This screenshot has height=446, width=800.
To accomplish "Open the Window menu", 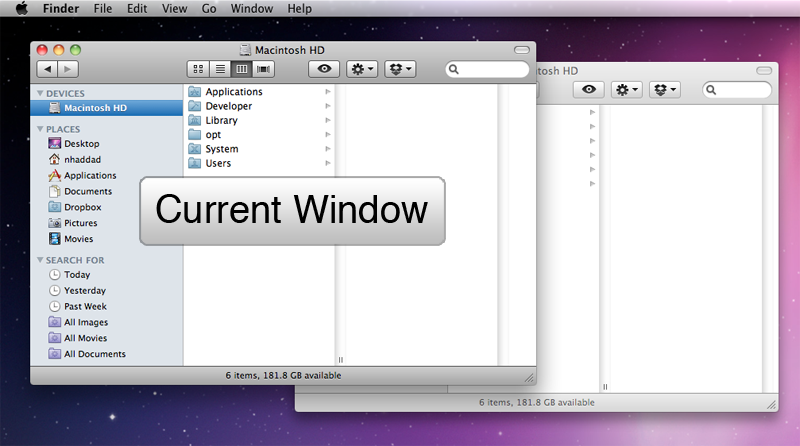I will tap(252, 9).
